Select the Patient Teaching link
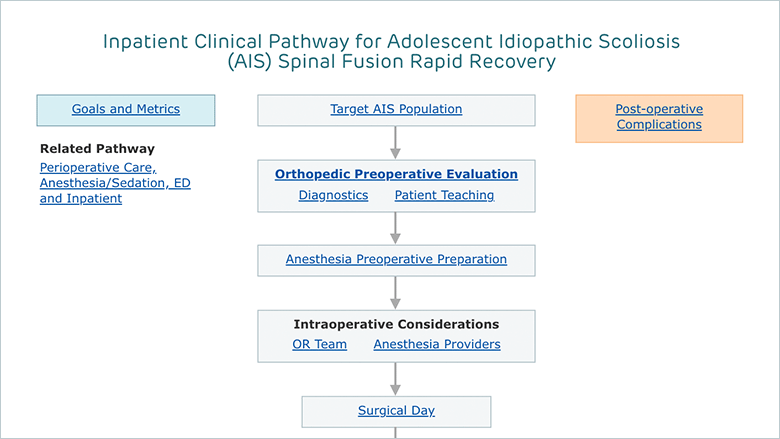This screenshot has width=780, height=439. pyautogui.click(x=444, y=195)
